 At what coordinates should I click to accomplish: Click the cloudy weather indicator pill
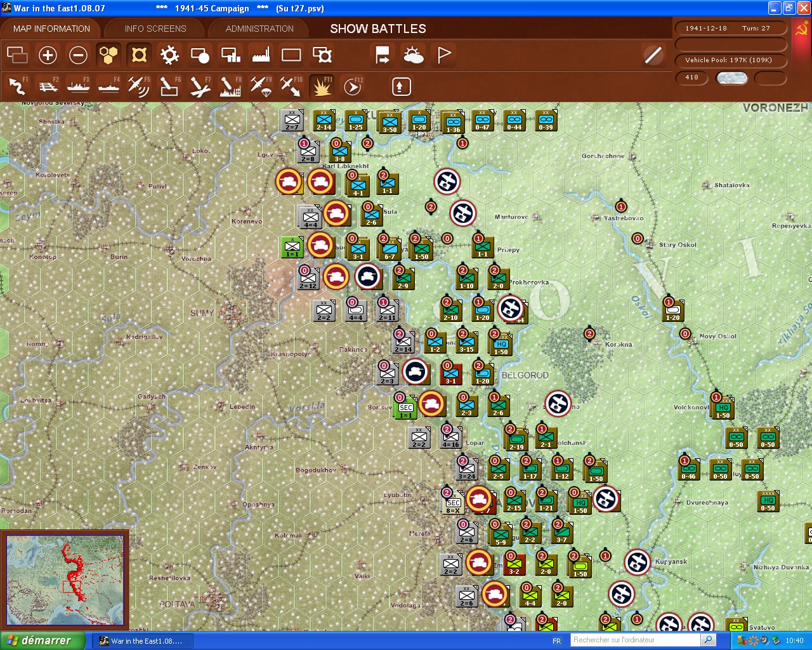(x=731, y=78)
